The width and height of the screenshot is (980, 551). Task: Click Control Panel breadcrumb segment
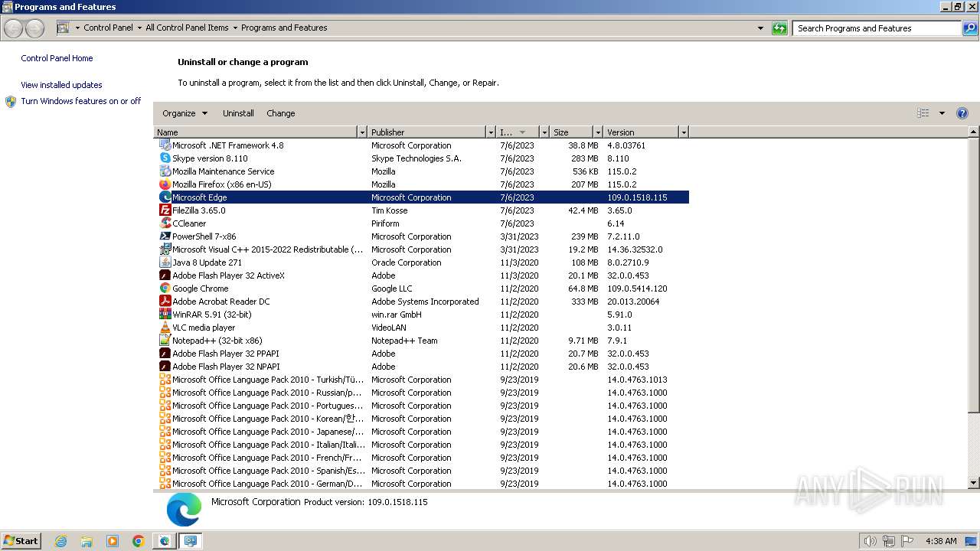click(108, 28)
